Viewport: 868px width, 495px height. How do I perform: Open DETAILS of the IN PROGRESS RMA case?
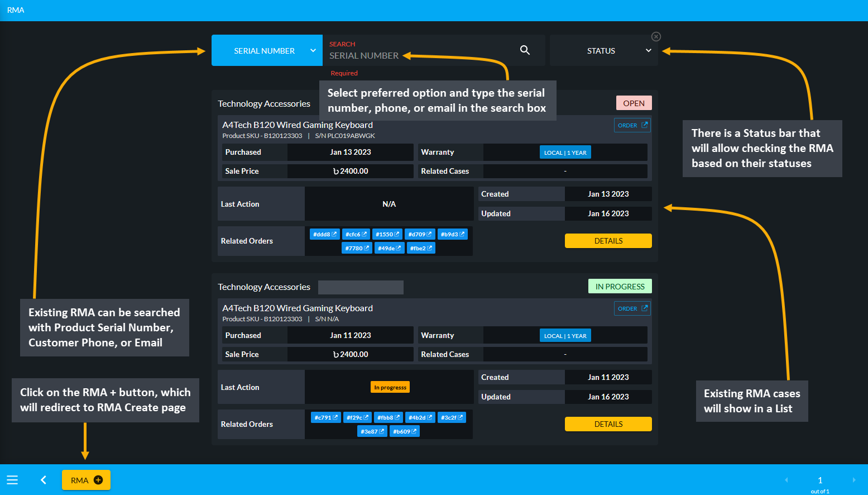pos(608,424)
